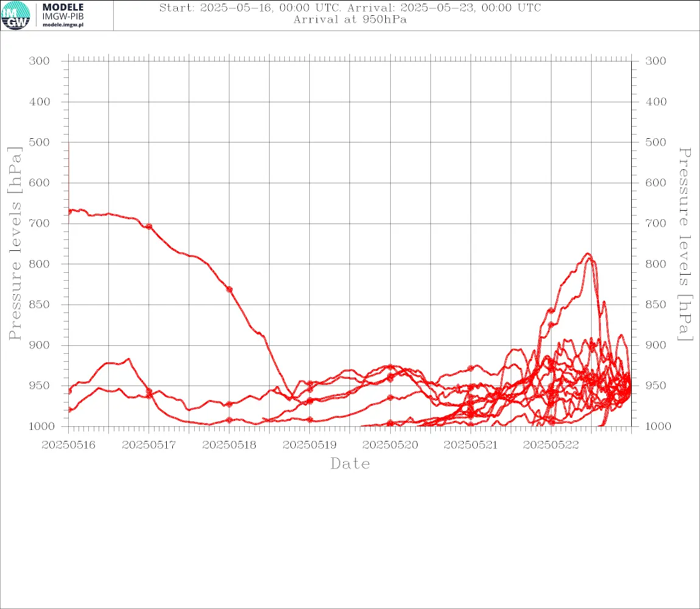Open the modele.imgw.pl link under the logo

tap(63, 25)
